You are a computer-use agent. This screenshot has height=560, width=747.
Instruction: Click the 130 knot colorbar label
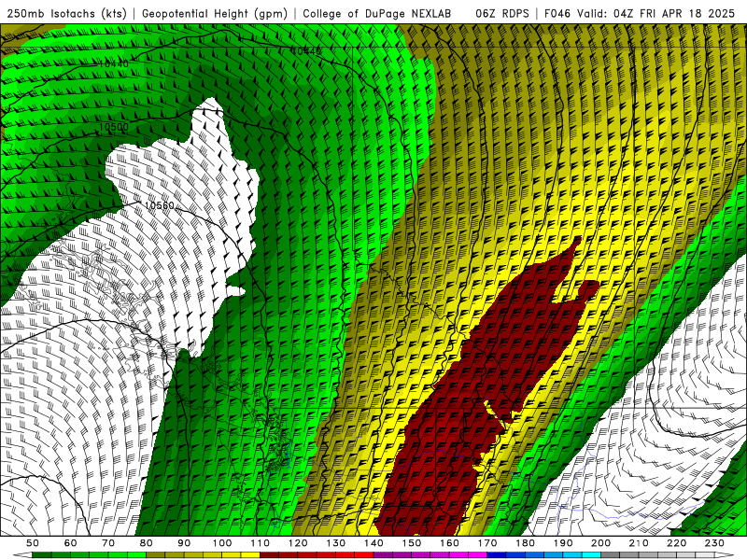pyautogui.click(x=336, y=543)
